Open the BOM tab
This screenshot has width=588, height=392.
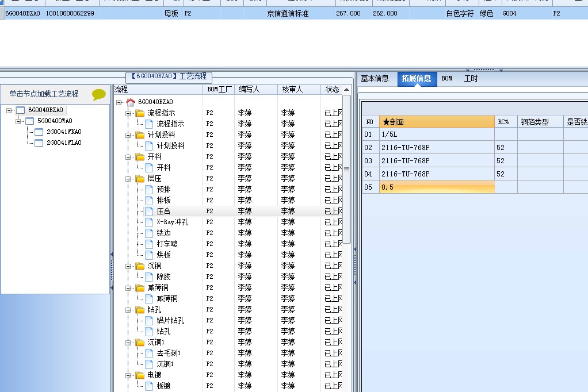tap(446, 78)
